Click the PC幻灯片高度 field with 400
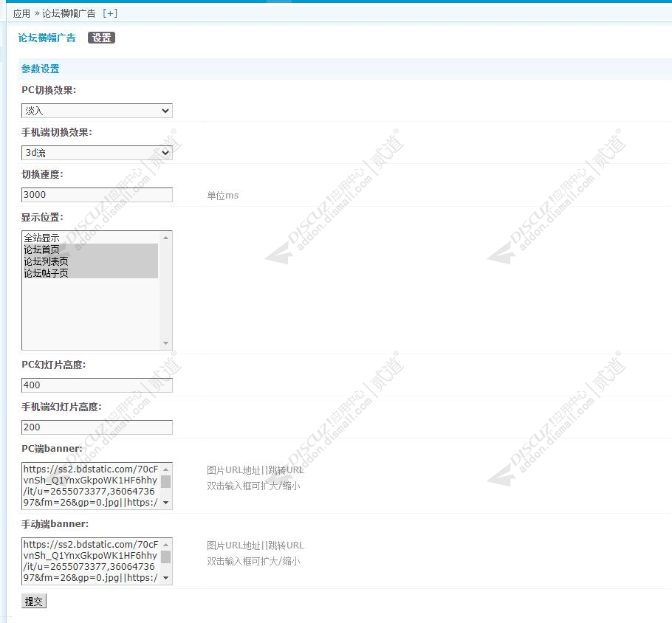 (97, 385)
